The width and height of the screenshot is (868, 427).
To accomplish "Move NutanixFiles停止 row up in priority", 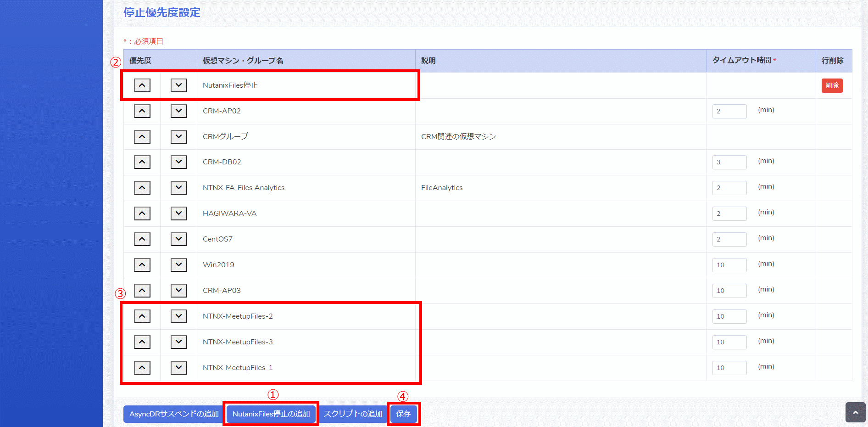I will click(142, 85).
